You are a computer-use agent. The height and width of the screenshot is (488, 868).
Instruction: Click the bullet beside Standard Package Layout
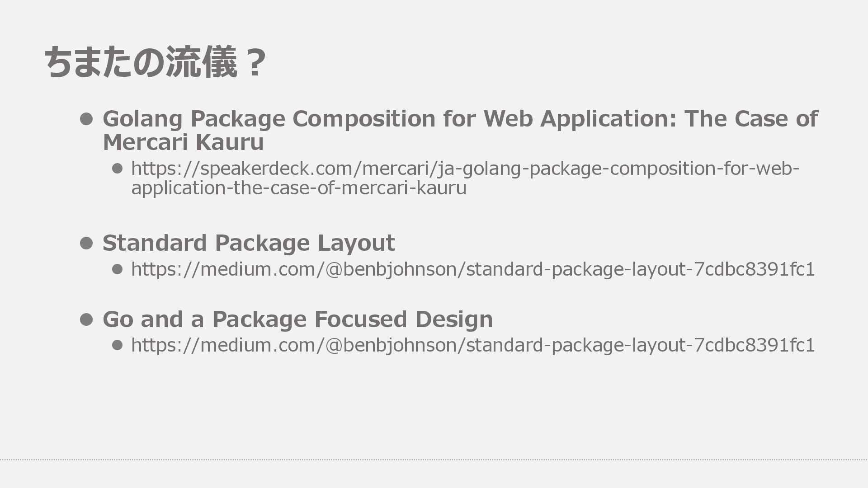pyautogui.click(x=86, y=243)
